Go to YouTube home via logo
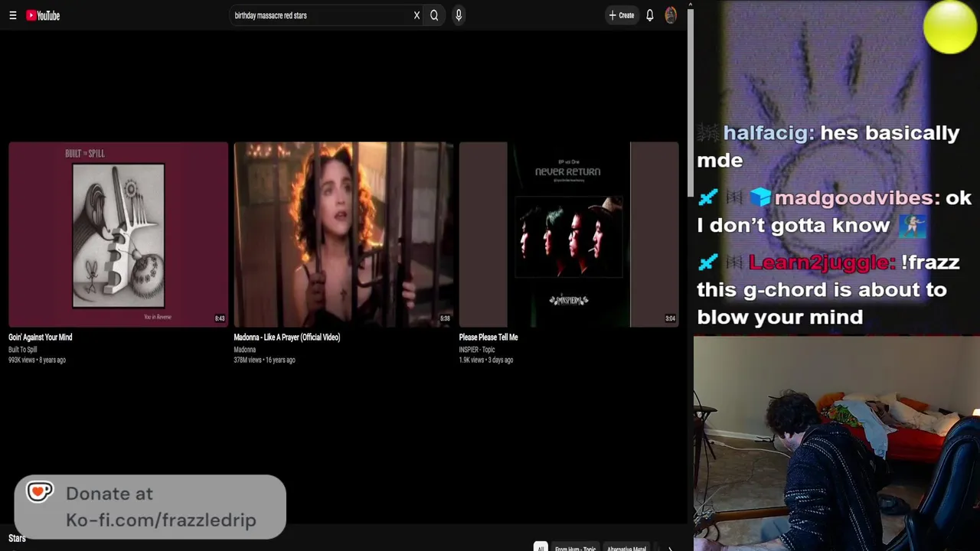Screen dimensions: 980x551 pos(43,15)
